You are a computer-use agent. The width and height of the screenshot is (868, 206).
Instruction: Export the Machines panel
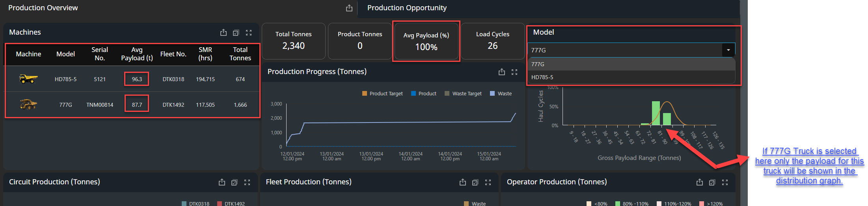point(224,33)
